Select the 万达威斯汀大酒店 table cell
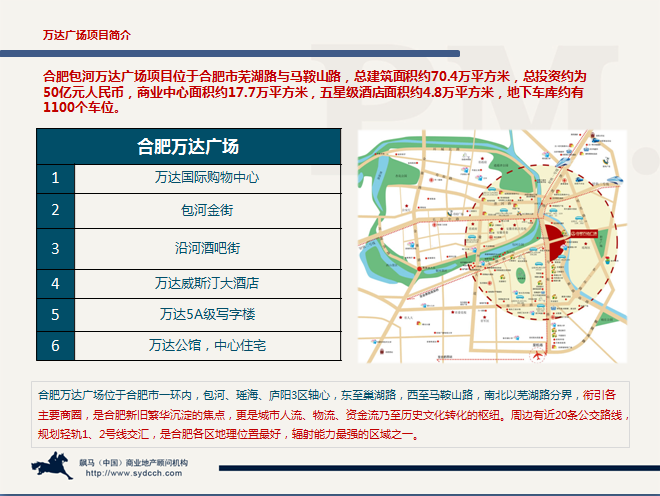The width and height of the screenshot is (660, 496). coord(207,283)
